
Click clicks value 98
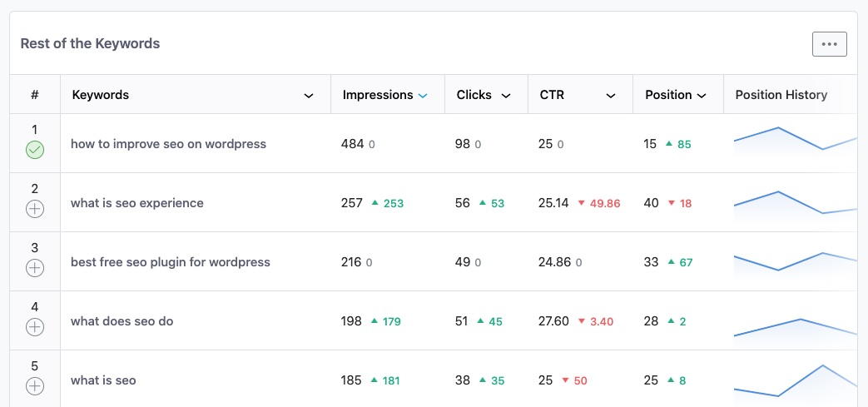tap(462, 144)
